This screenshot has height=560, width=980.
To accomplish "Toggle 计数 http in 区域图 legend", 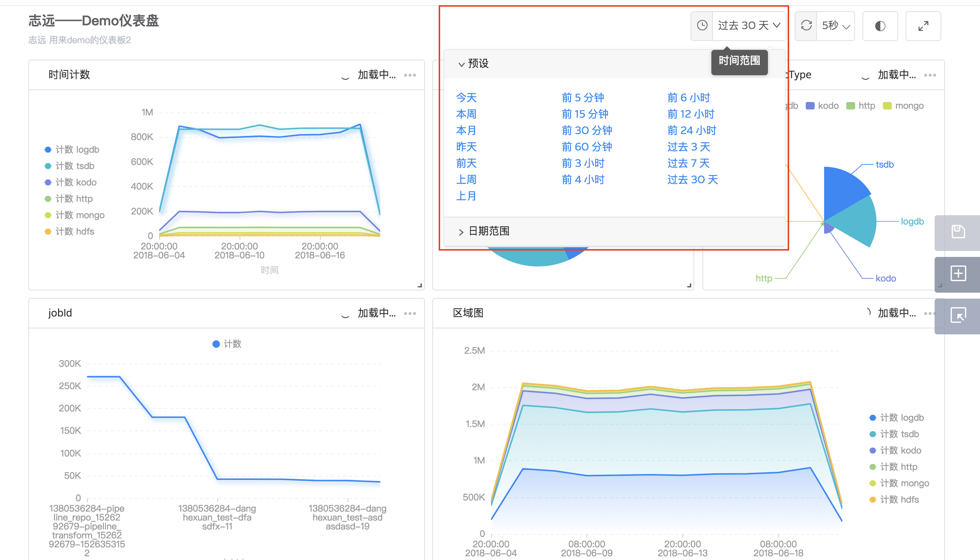I will (894, 467).
